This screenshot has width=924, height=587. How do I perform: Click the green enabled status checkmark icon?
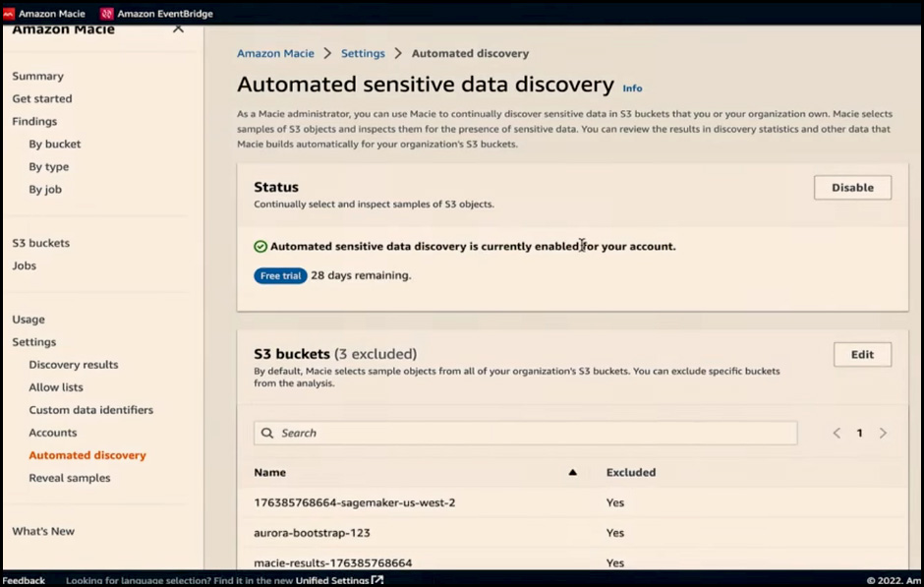tap(260, 247)
